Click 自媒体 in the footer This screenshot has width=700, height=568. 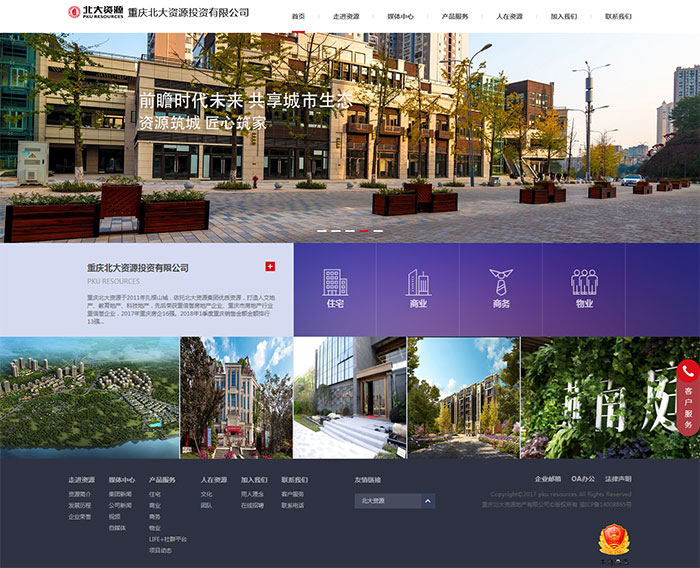click(117, 528)
